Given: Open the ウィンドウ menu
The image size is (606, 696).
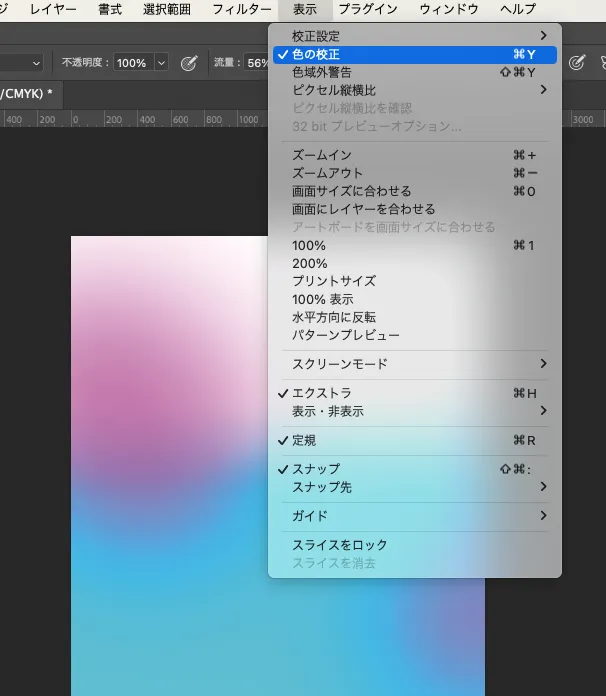Looking at the screenshot, I should coord(449,9).
